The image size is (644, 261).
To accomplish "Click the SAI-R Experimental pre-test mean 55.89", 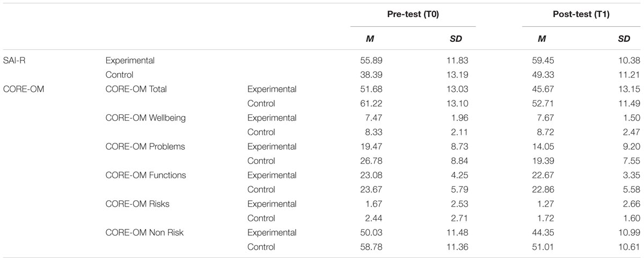I will click(371, 61).
